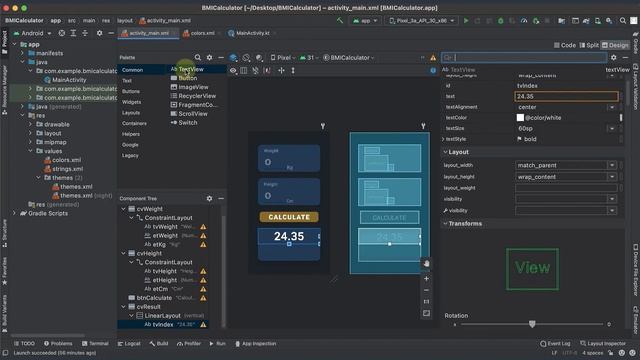This screenshot has width=640, height=360.
Task: Click the select opened file target icon
Action: (x=62, y=33)
